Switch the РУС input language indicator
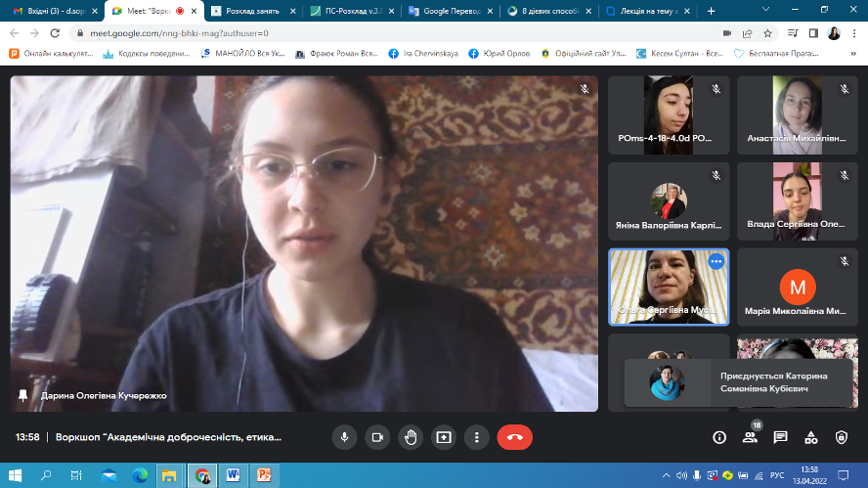 click(777, 475)
